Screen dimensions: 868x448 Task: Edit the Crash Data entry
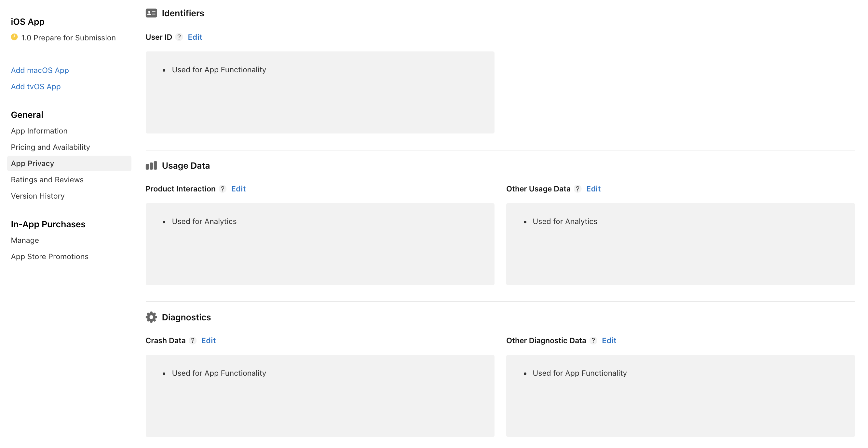click(208, 341)
